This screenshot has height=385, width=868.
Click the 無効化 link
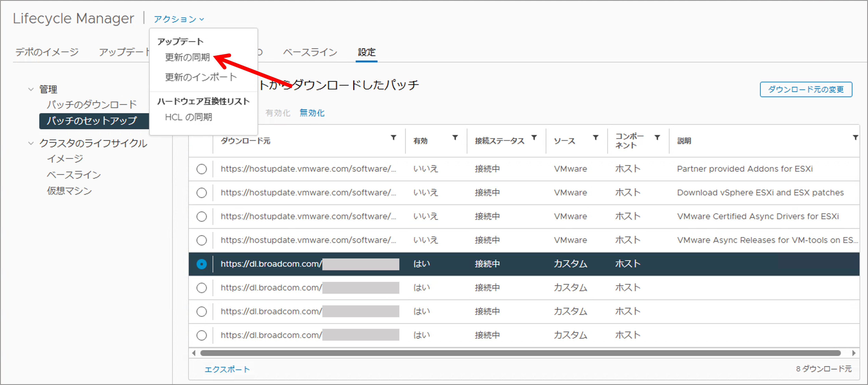[312, 113]
